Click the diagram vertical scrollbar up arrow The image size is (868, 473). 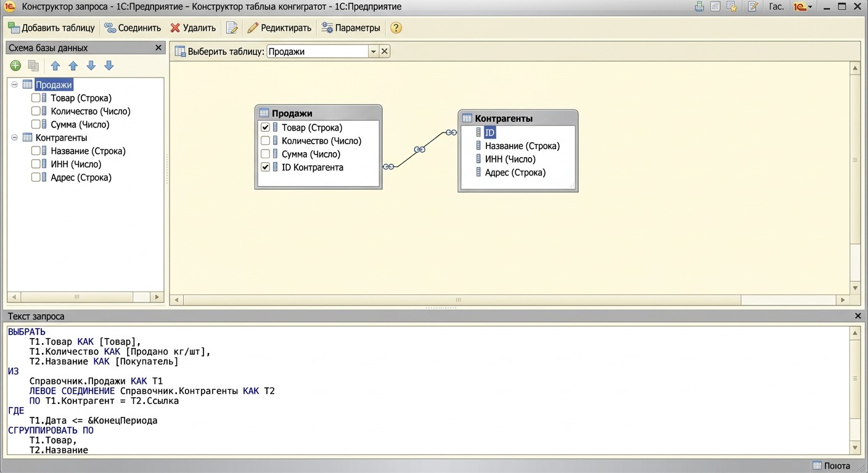pyautogui.click(x=855, y=68)
